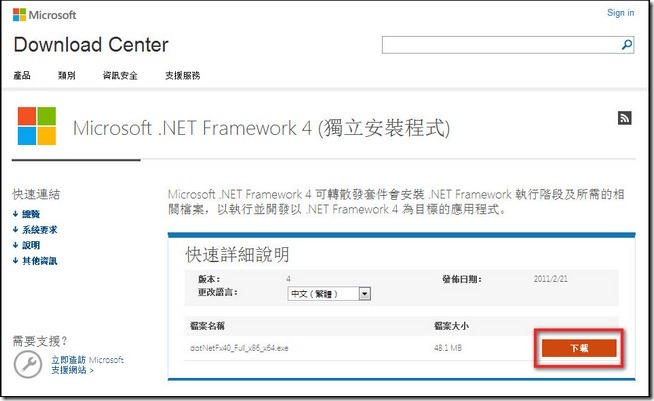Click the Download Center title
Viewport: 654px width, 401px height.
[91, 45]
